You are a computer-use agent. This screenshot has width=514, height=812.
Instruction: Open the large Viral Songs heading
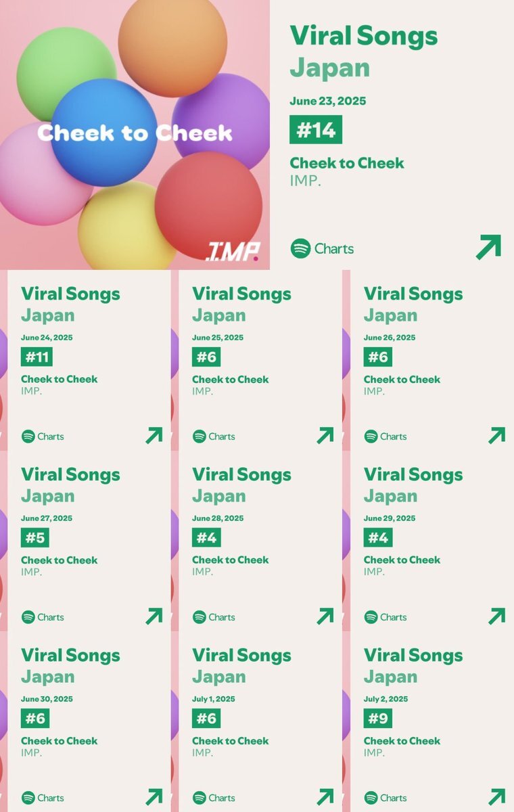[x=364, y=36]
